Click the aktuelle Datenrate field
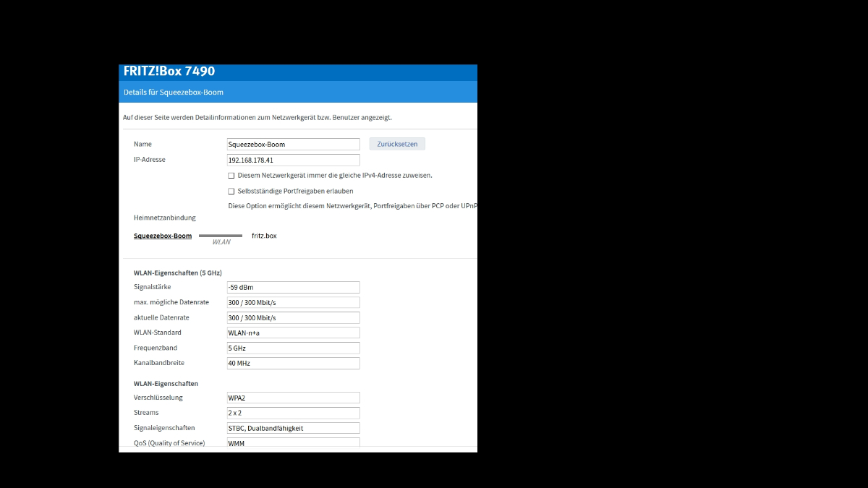Screen dimensions: 868x488 (x=293, y=317)
